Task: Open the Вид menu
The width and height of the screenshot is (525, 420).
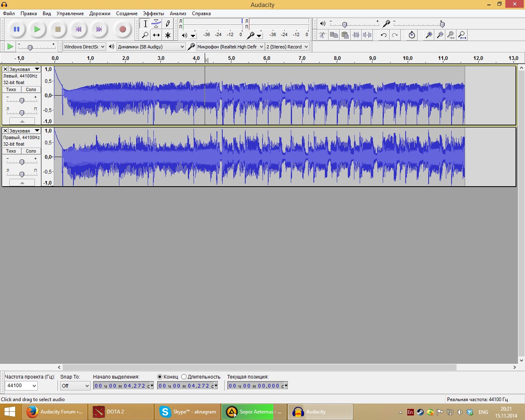Action: pyautogui.click(x=47, y=14)
